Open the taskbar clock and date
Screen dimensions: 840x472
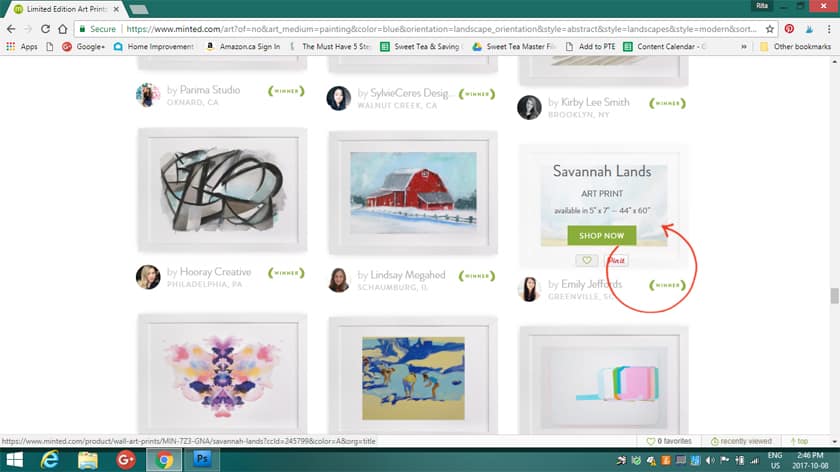tap(810, 460)
